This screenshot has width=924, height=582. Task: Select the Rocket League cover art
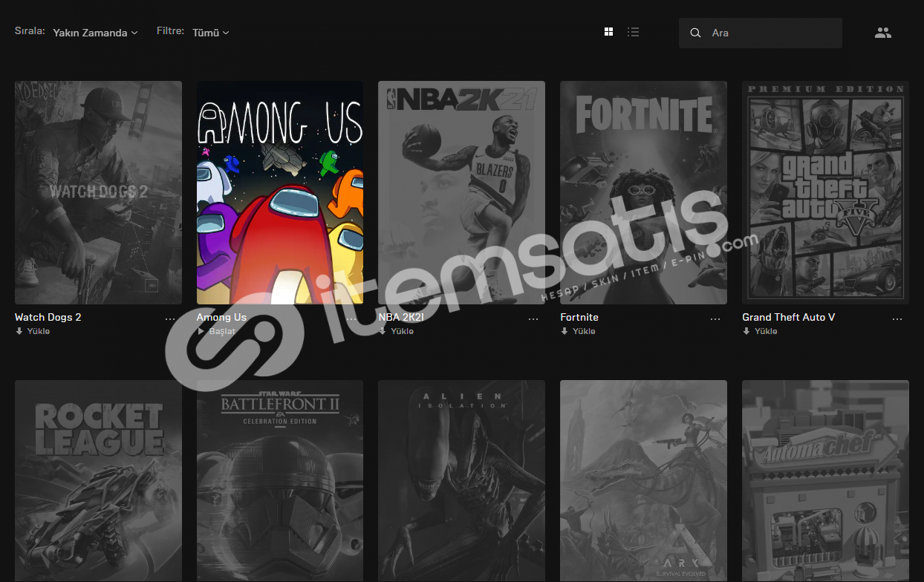[x=98, y=481]
